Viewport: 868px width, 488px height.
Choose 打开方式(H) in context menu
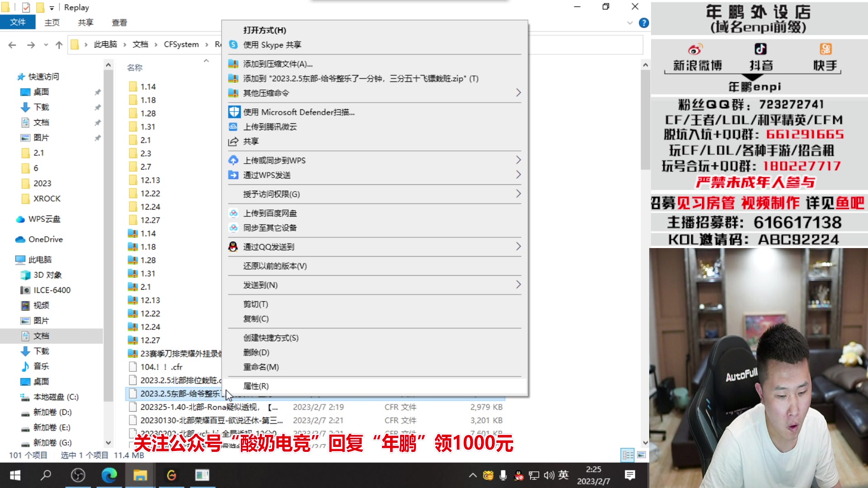point(264,30)
